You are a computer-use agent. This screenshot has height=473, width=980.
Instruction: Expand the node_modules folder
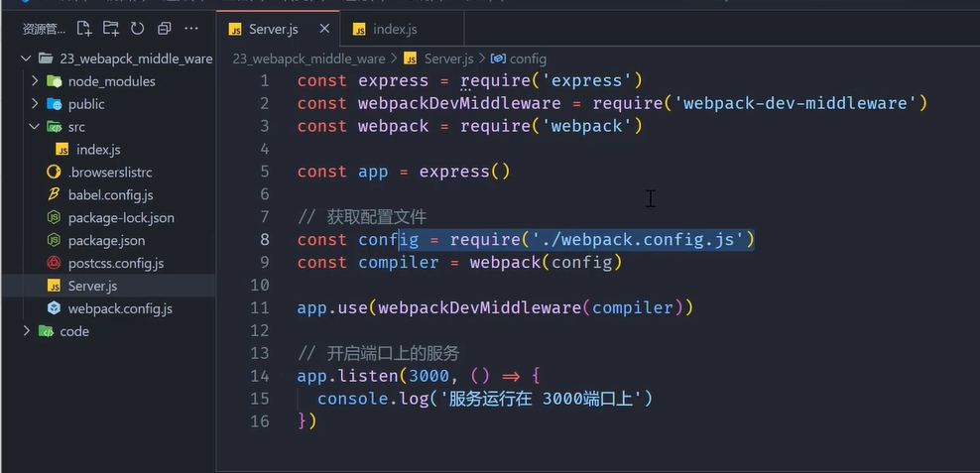tap(35, 81)
